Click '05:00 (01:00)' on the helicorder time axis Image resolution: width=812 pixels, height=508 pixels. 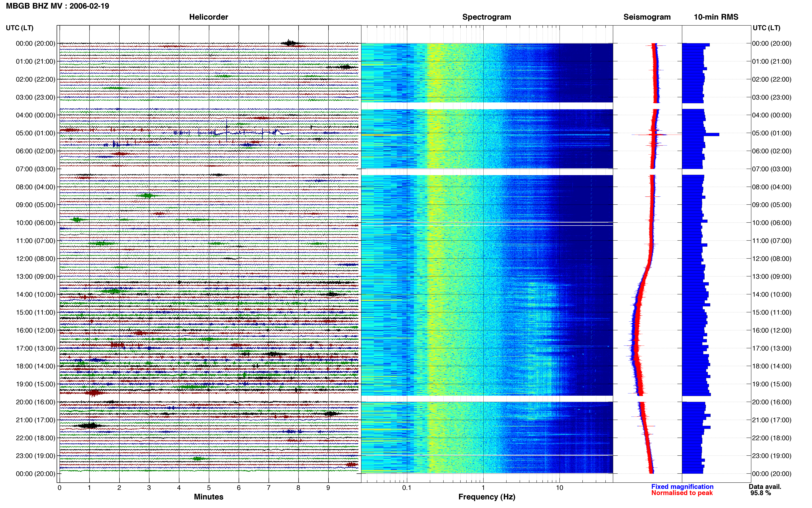(36, 133)
